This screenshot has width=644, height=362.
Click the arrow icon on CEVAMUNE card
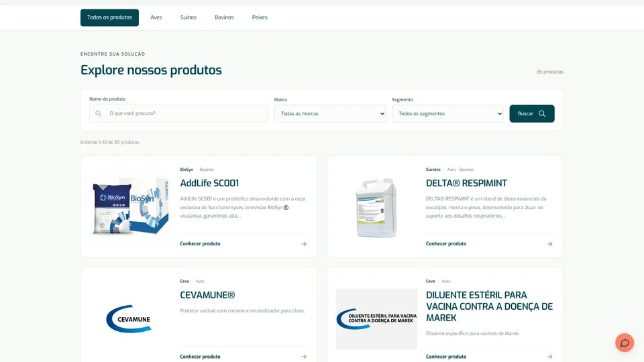coord(304,357)
